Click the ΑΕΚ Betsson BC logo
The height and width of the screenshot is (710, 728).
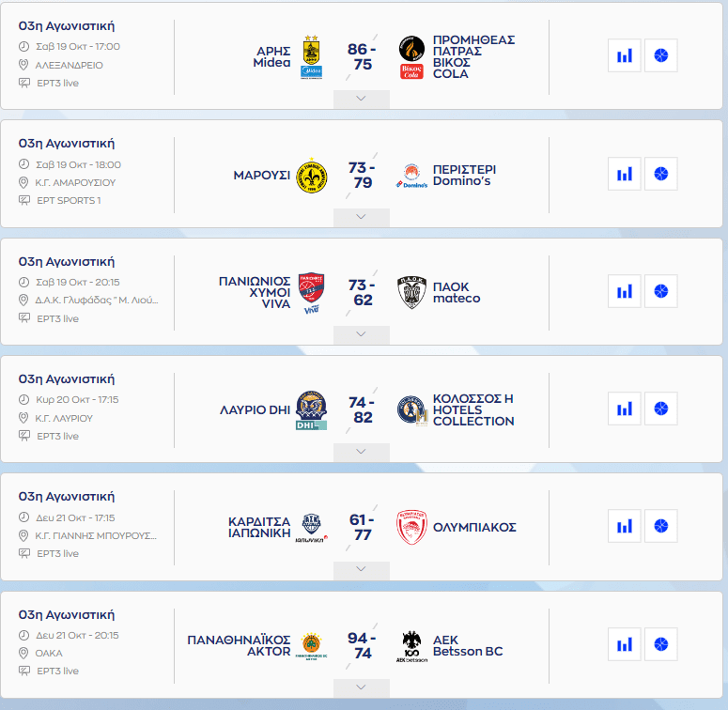(411, 646)
